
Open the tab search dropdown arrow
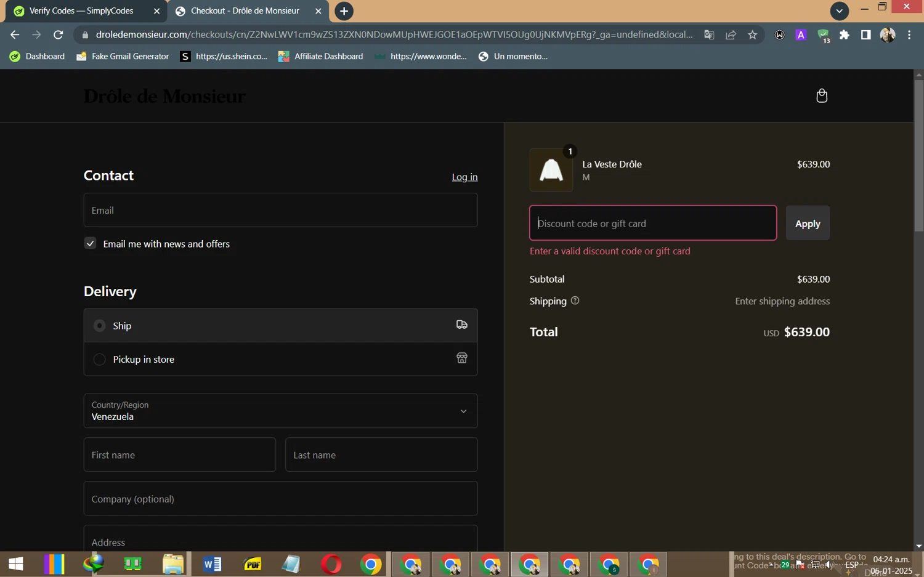(839, 11)
